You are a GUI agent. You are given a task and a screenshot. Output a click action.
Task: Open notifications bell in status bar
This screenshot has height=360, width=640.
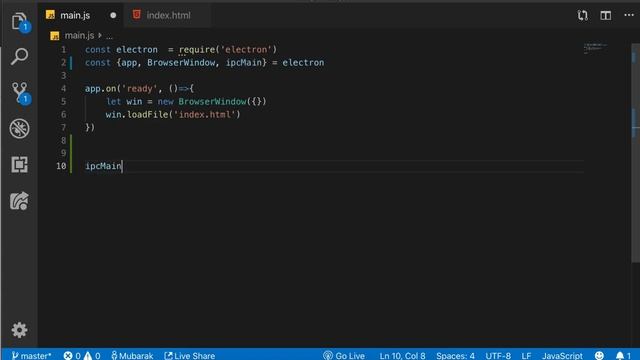coord(623,356)
